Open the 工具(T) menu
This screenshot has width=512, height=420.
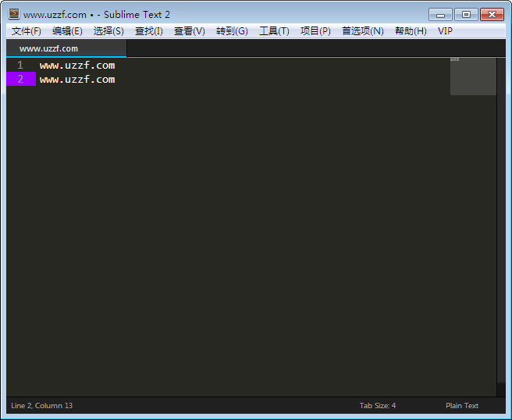point(274,31)
